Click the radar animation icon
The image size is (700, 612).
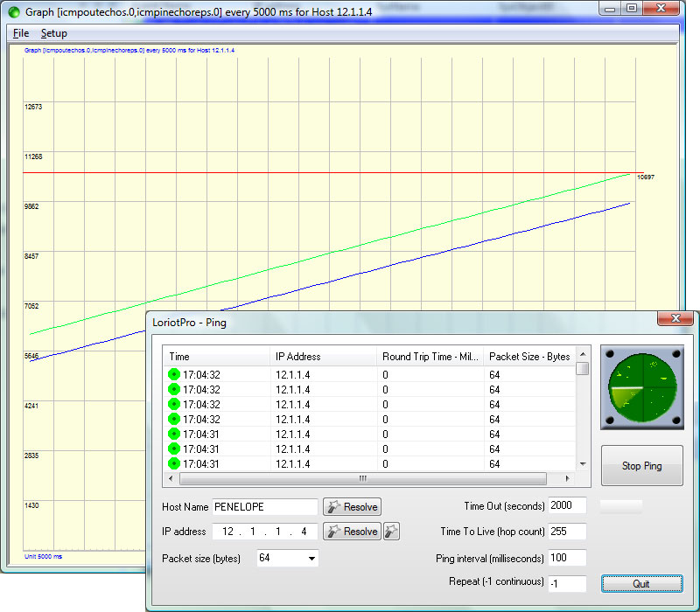coord(641,387)
